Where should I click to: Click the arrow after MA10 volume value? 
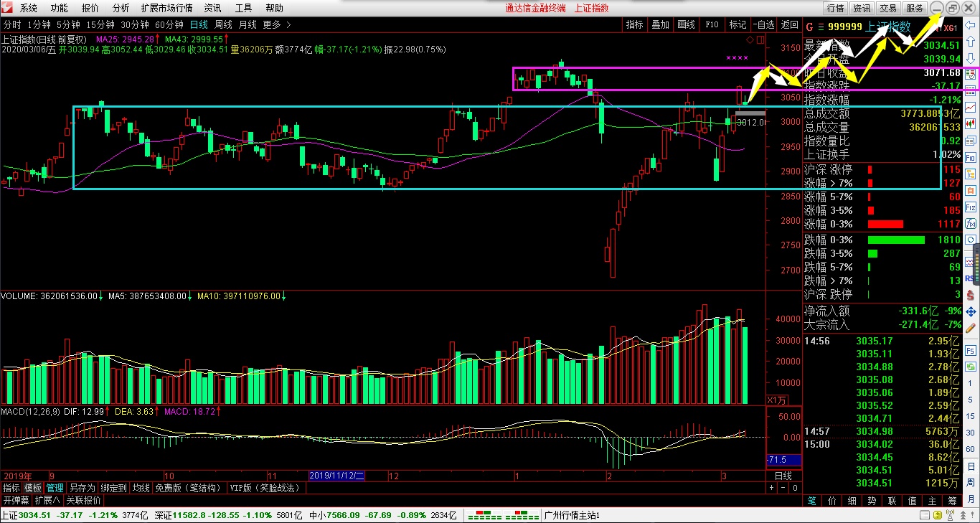pos(285,296)
